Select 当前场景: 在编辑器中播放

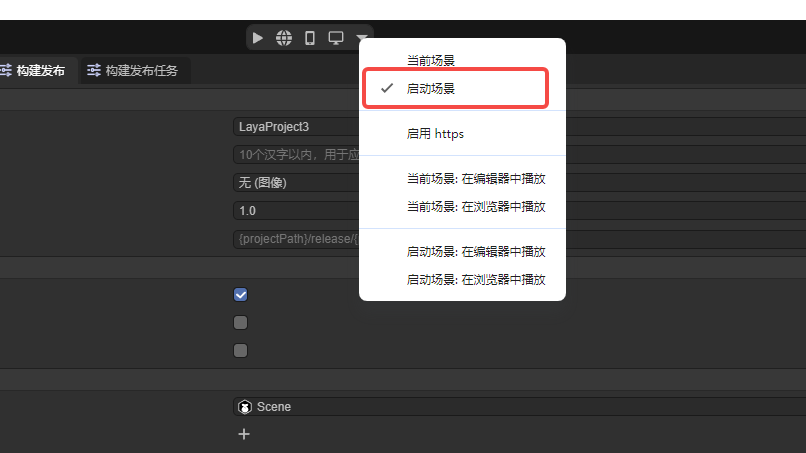[x=475, y=179]
